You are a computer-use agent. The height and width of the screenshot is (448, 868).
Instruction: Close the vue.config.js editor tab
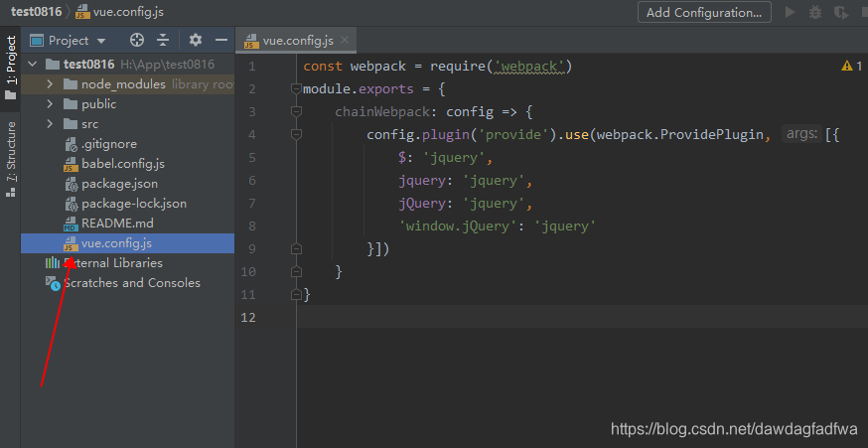(345, 40)
